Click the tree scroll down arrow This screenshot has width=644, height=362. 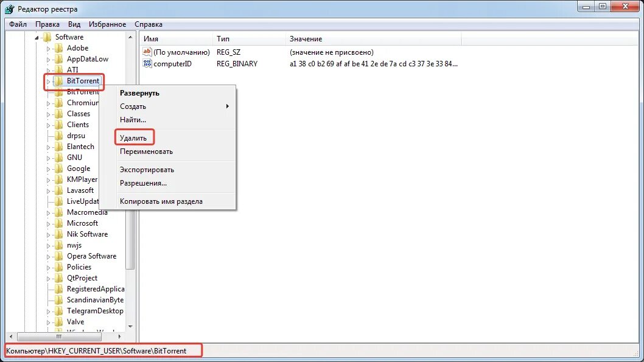130,327
